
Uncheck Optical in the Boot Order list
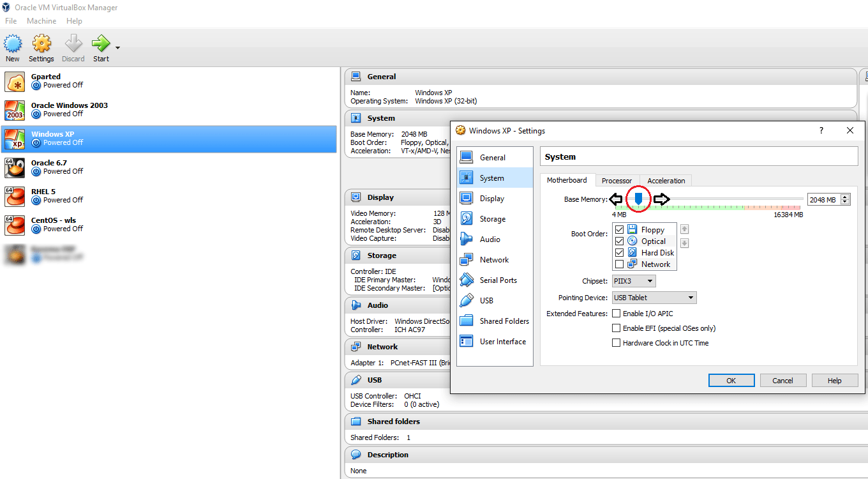(619, 241)
